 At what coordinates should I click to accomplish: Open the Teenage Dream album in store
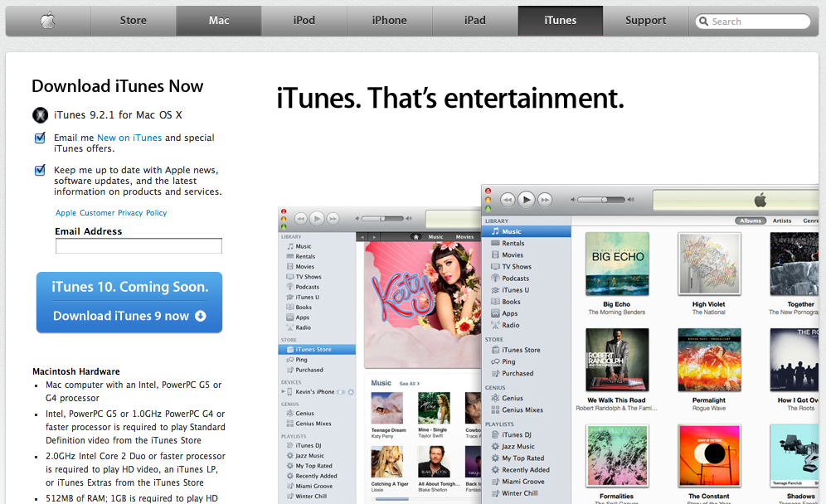(387, 408)
